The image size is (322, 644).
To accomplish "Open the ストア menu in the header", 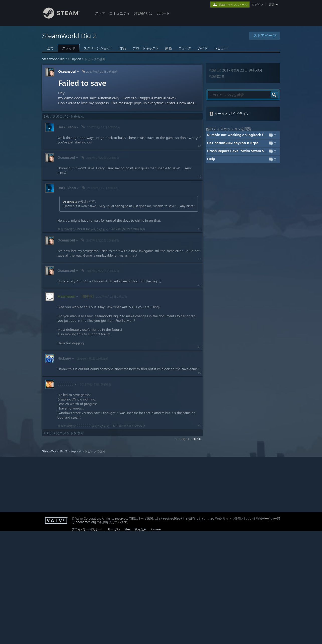I will (x=100, y=13).
